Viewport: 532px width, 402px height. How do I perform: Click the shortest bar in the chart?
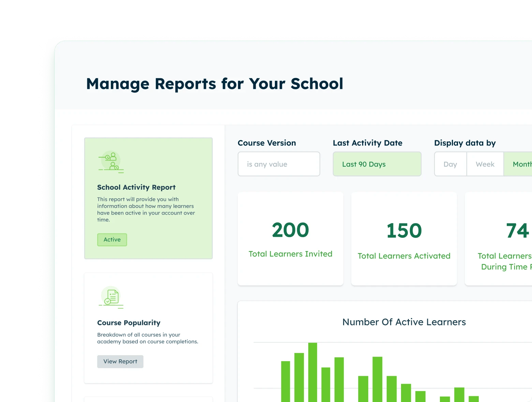446,399
